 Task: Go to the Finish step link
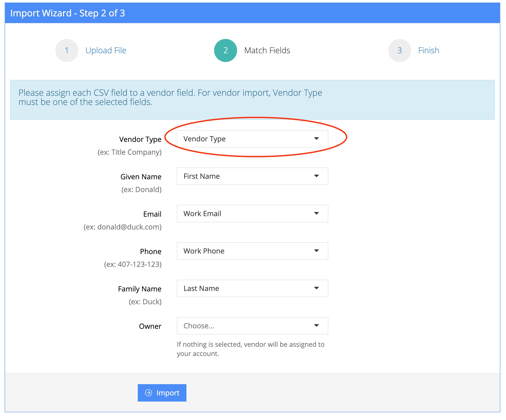(428, 50)
